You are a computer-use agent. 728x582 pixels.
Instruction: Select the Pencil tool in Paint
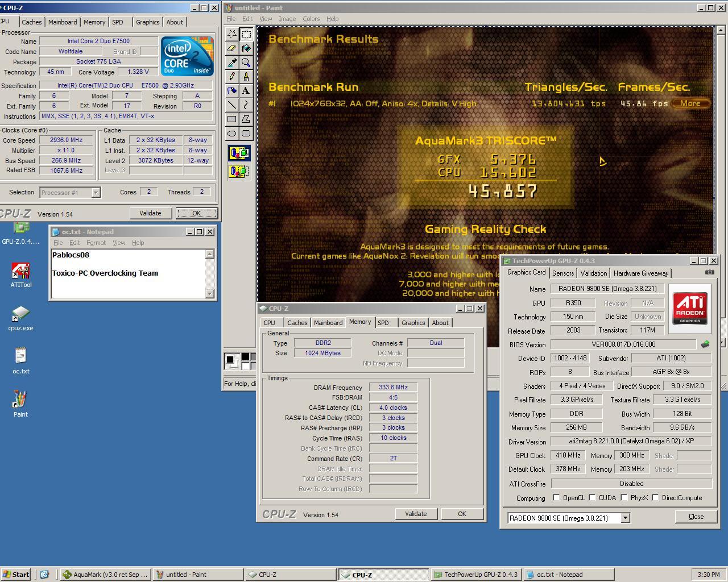[x=232, y=77]
